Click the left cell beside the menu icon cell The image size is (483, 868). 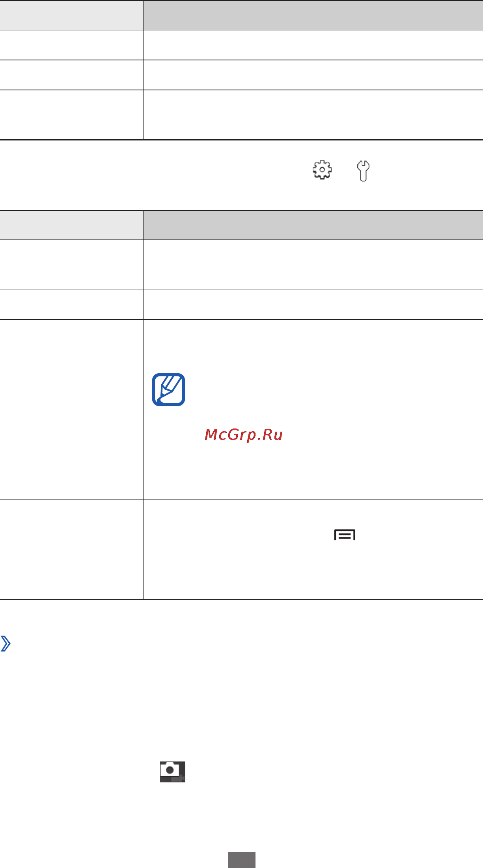(71, 535)
